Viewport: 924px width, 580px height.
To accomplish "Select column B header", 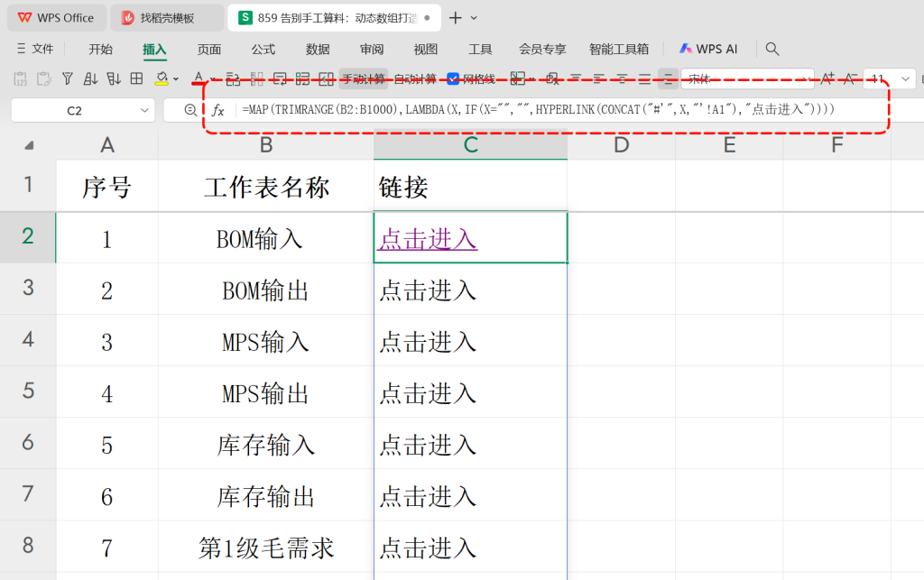I will click(266, 145).
